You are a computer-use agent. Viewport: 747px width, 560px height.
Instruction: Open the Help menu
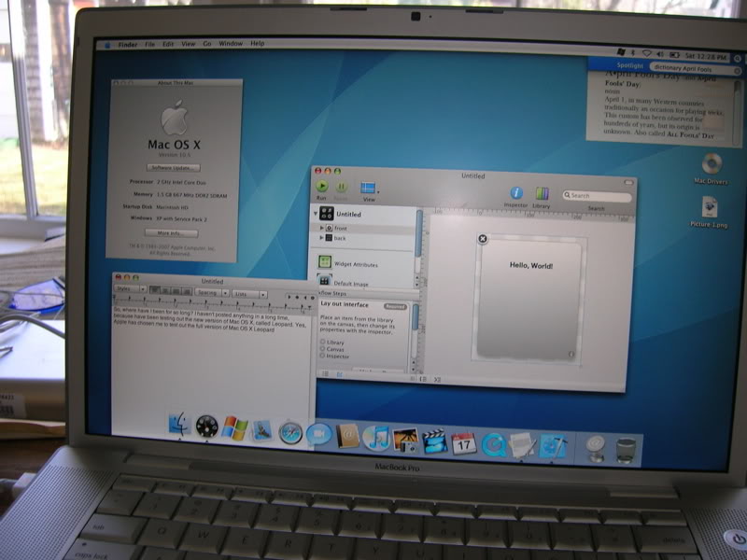click(258, 43)
